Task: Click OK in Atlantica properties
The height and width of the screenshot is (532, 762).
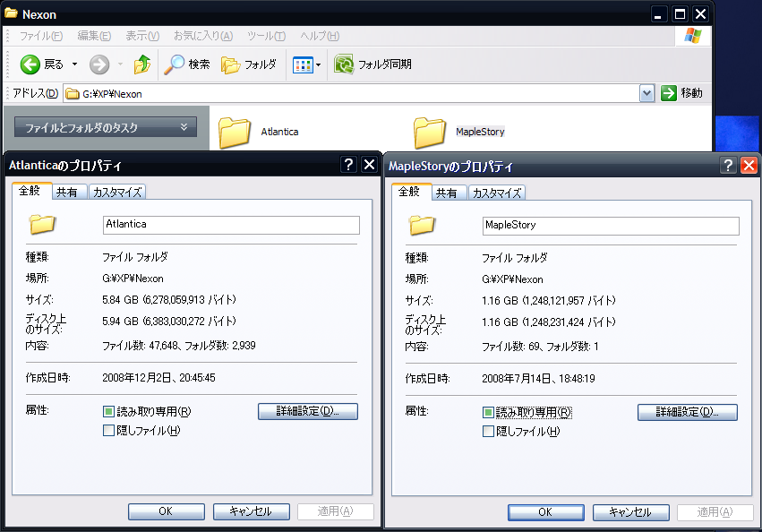Action: [x=167, y=511]
